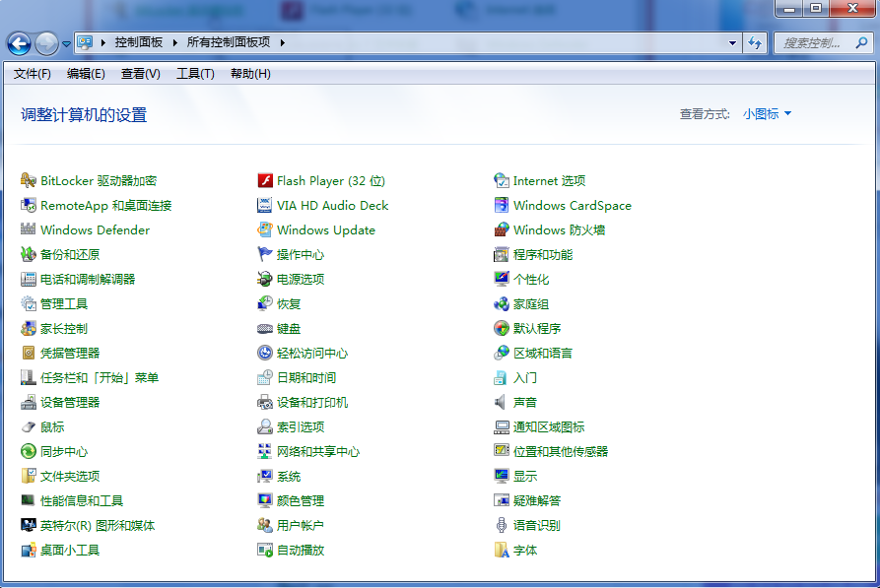This screenshot has width=880, height=588.
Task: Open the Windows Defender icon
Action: point(28,230)
